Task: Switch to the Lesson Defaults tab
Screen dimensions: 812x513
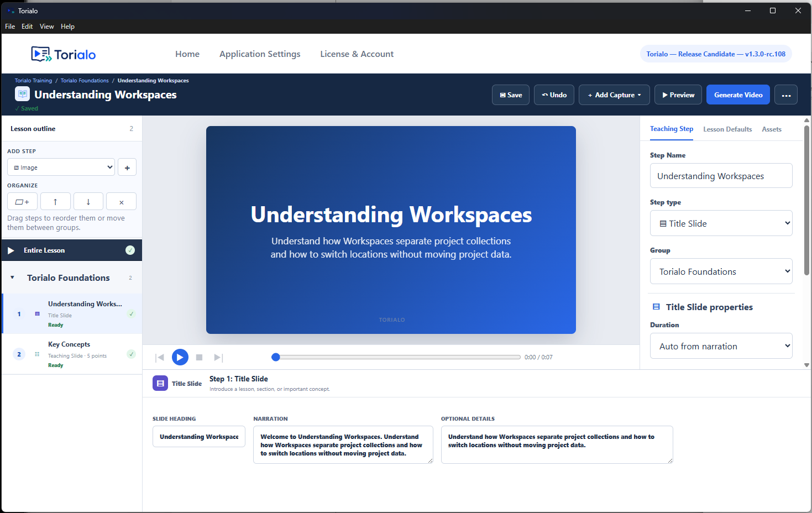Action: (x=727, y=129)
